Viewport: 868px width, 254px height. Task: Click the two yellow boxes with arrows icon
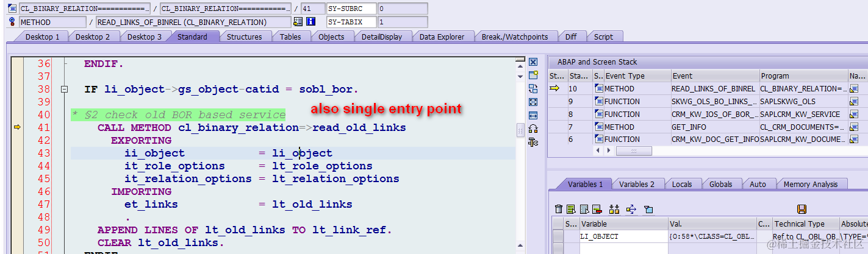click(x=614, y=209)
